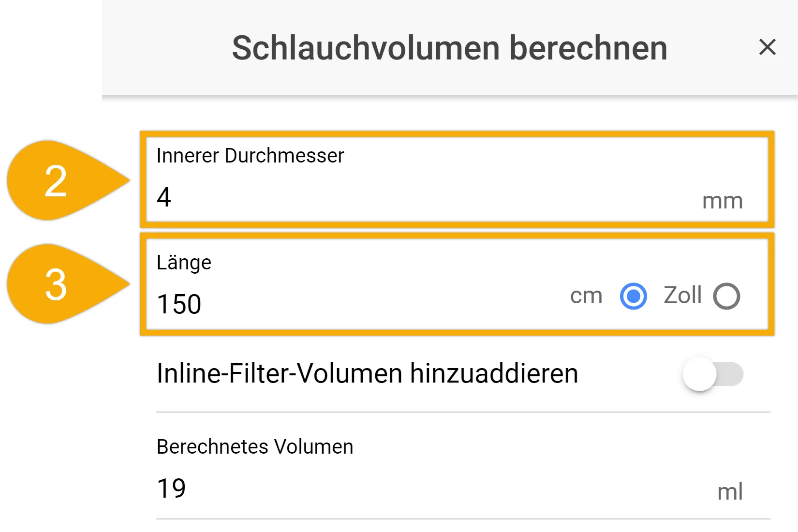This screenshot has height=532, width=798.
Task: Click the Innerer Durchmesser label
Action: [250, 156]
